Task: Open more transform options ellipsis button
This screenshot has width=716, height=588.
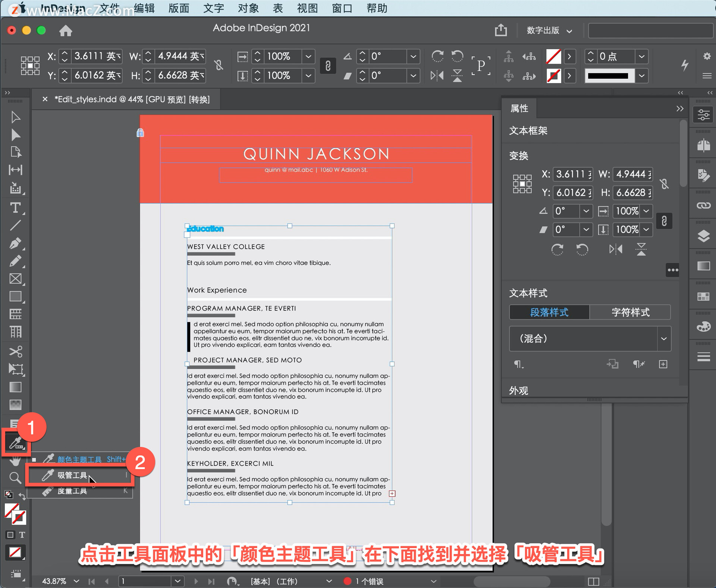Action: 672,270
